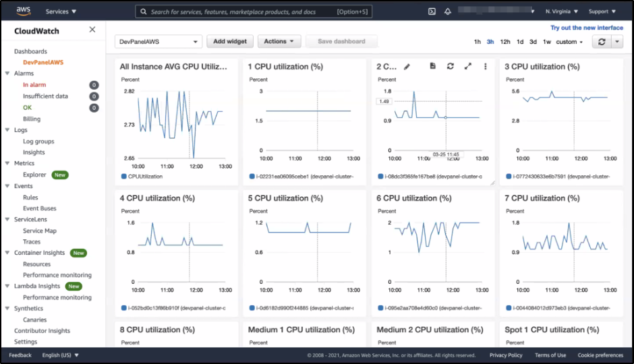The image size is (634, 364).
Task: Collapse the Alarms section in the sidebar
Action: 7,73
